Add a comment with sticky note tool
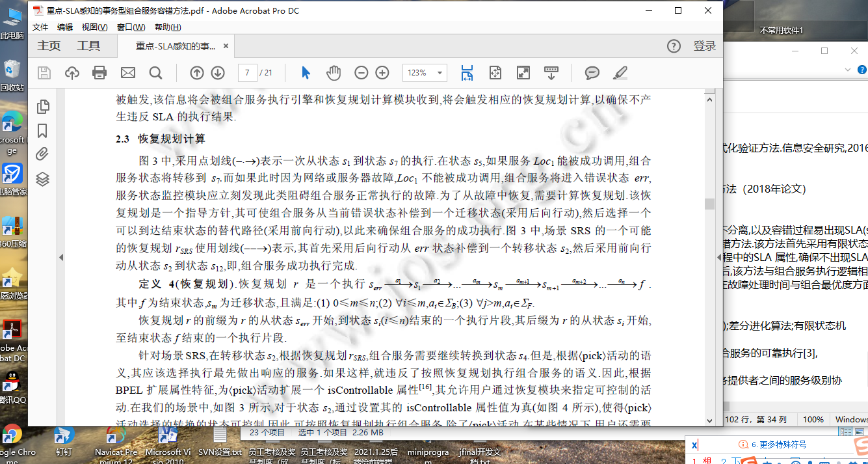Viewport: 868px width, 464px height. (592, 73)
